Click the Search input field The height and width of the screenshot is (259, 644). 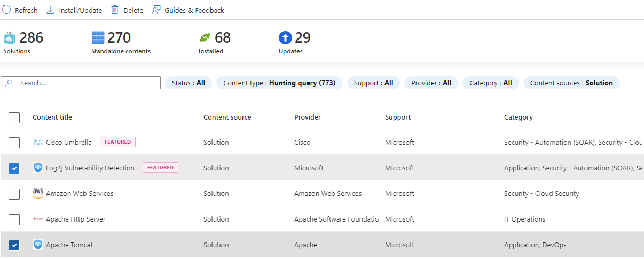click(85, 83)
